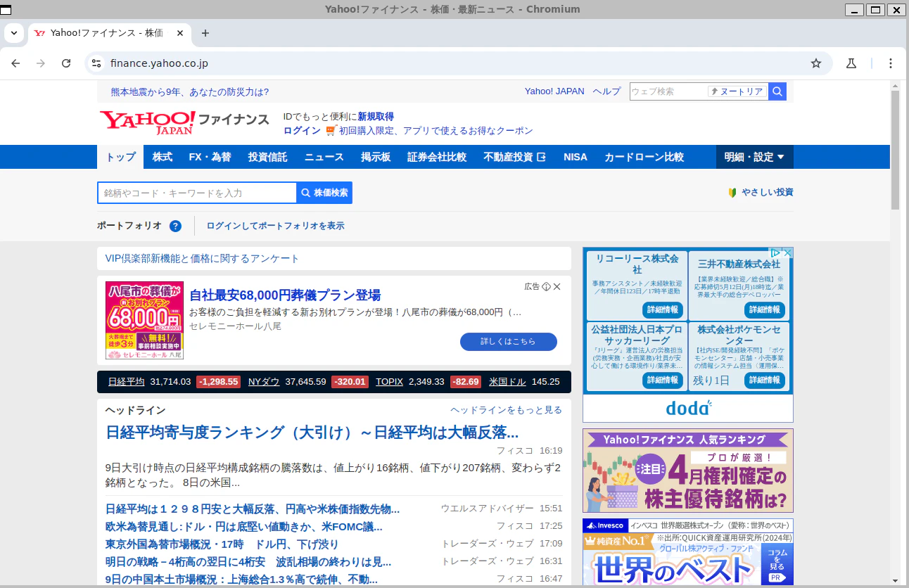This screenshot has height=588, width=909.
Task: Click the TOPIX index link
Action: pyautogui.click(x=389, y=382)
